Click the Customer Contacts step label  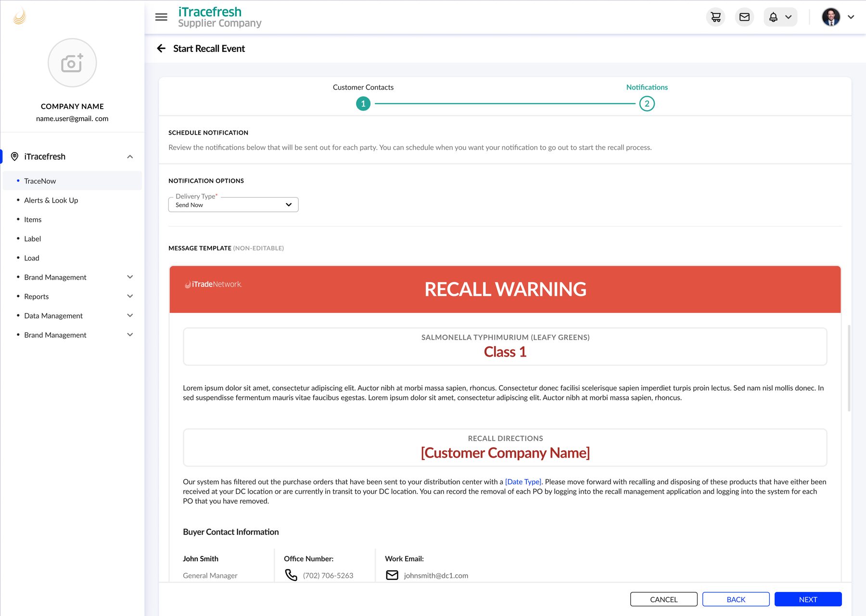tap(363, 87)
